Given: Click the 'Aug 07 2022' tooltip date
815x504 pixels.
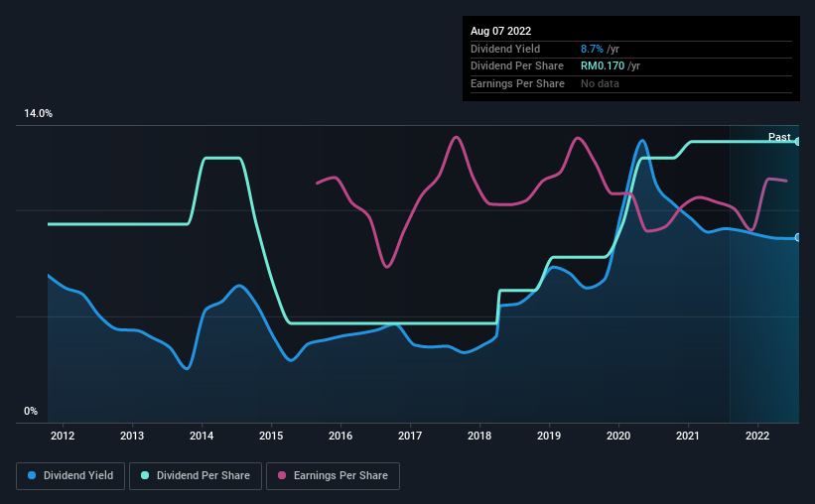Looking at the screenshot, I should point(500,31).
